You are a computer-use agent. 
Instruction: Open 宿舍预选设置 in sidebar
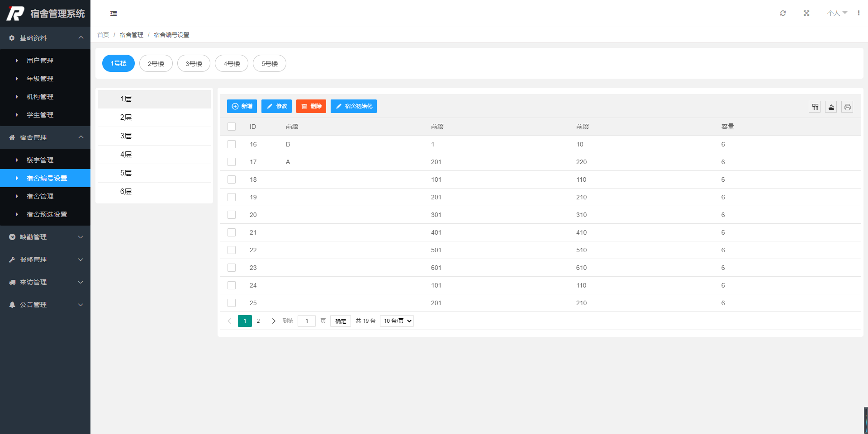pos(45,214)
